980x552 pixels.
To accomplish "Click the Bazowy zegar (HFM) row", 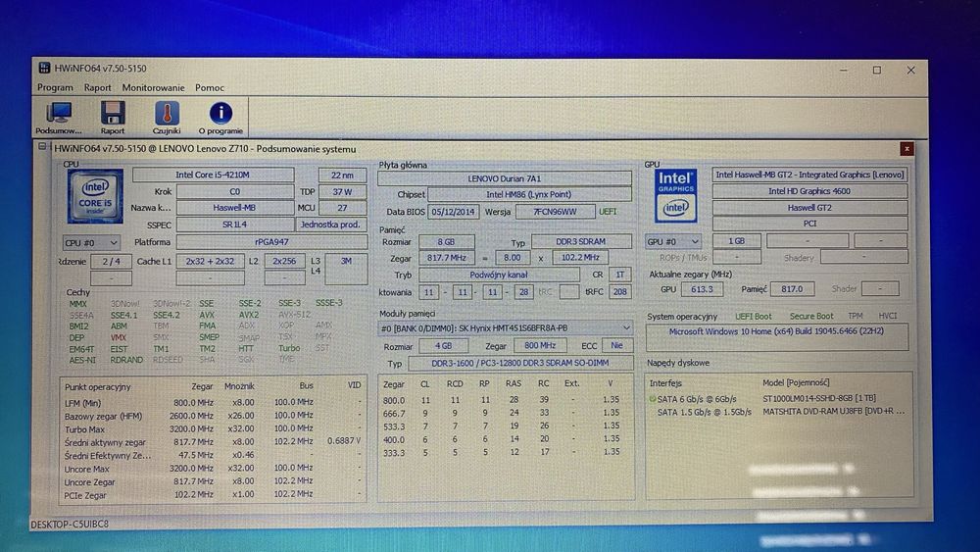I will click(x=213, y=416).
